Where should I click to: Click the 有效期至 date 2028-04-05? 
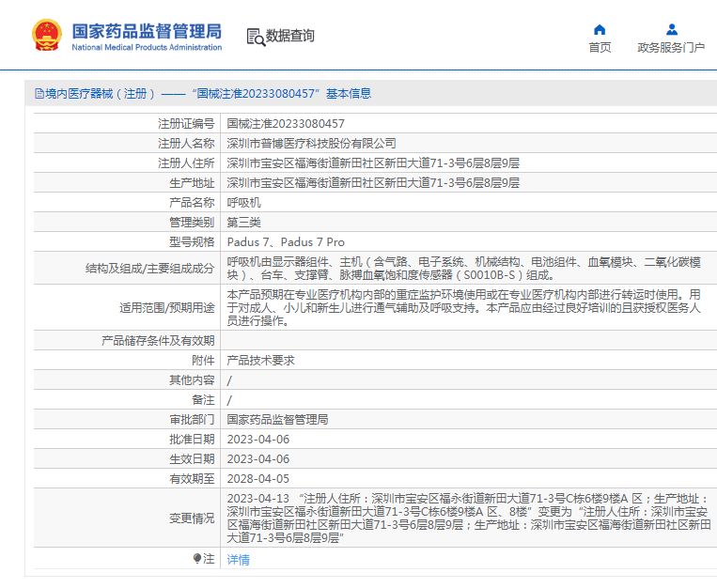tap(258, 478)
